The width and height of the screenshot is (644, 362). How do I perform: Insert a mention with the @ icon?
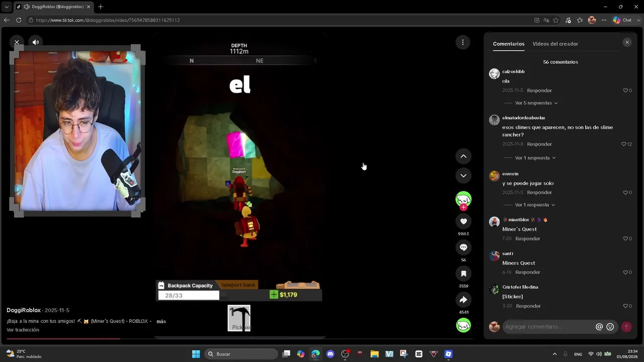(x=599, y=327)
